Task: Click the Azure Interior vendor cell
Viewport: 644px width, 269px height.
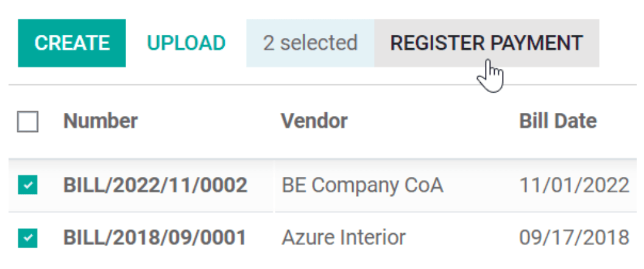Action: 344,237
